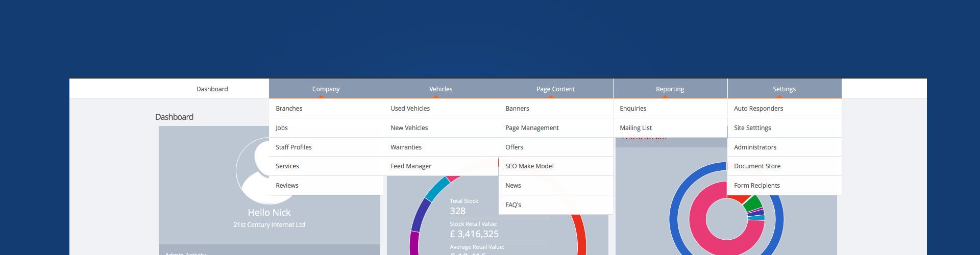Open the Reporting menu
The width and height of the screenshot is (980, 255).
(670, 89)
